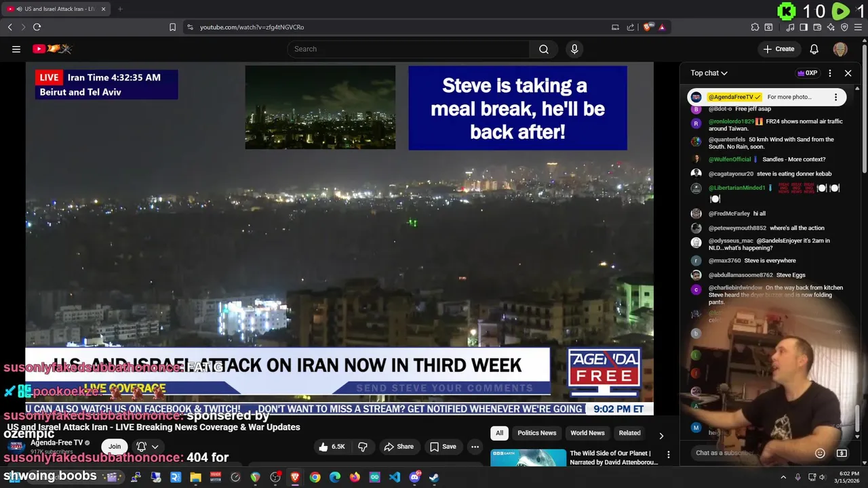This screenshot has height=488, width=868.
Task: Open The Wild Side of Our Planet thumbnail
Action: 528,457
